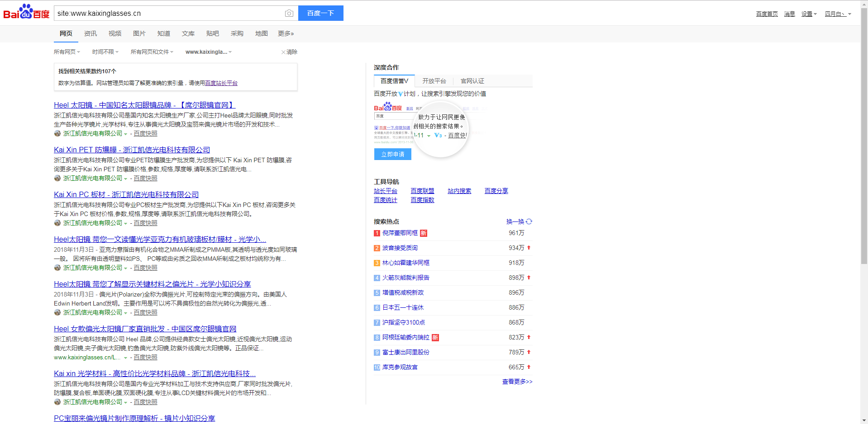Image resolution: width=868 pixels, height=424 pixels.
Task: Select the 百度信誉V tab
Action: click(x=394, y=81)
